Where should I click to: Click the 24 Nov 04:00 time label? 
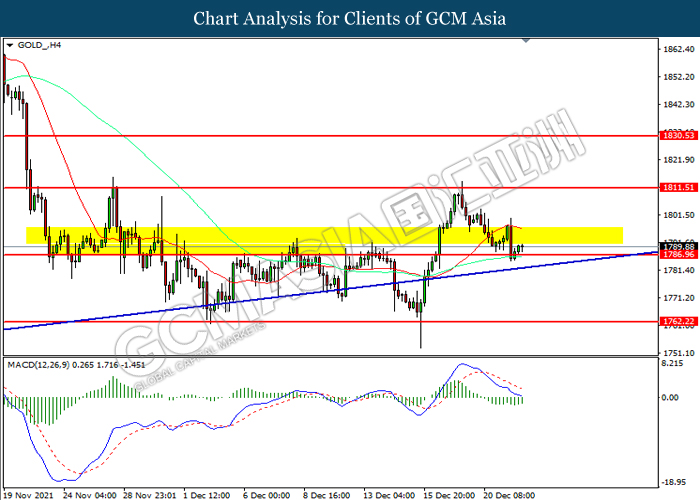click(90, 495)
